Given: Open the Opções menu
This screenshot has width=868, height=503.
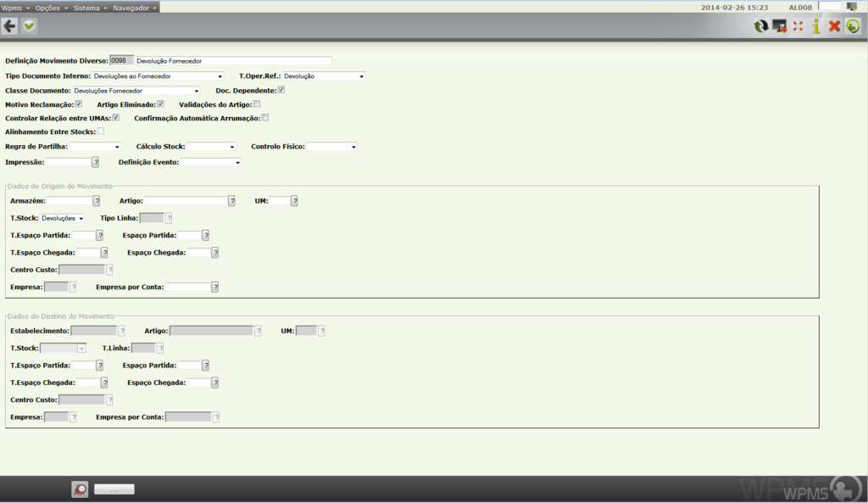Looking at the screenshot, I should tap(52, 8).
